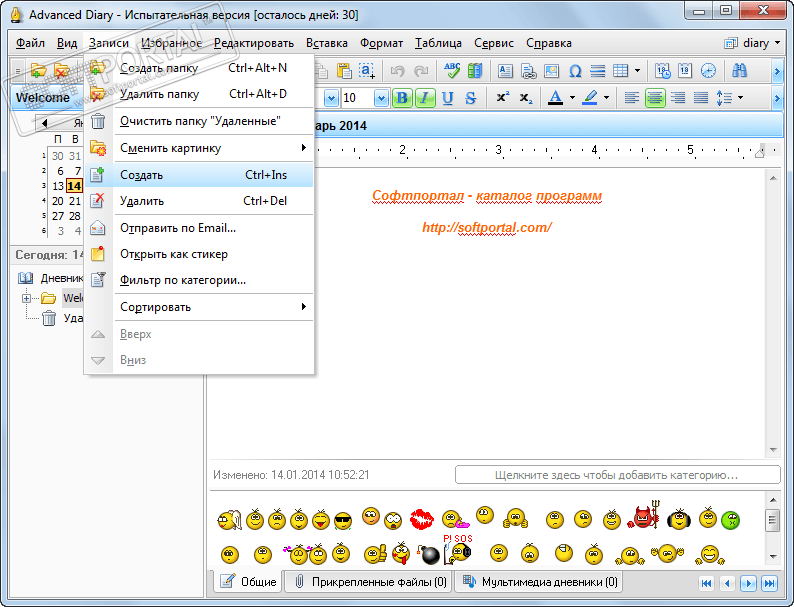The height and width of the screenshot is (607, 794).
Task: Click the Strikethrough S icon
Action: click(470, 98)
